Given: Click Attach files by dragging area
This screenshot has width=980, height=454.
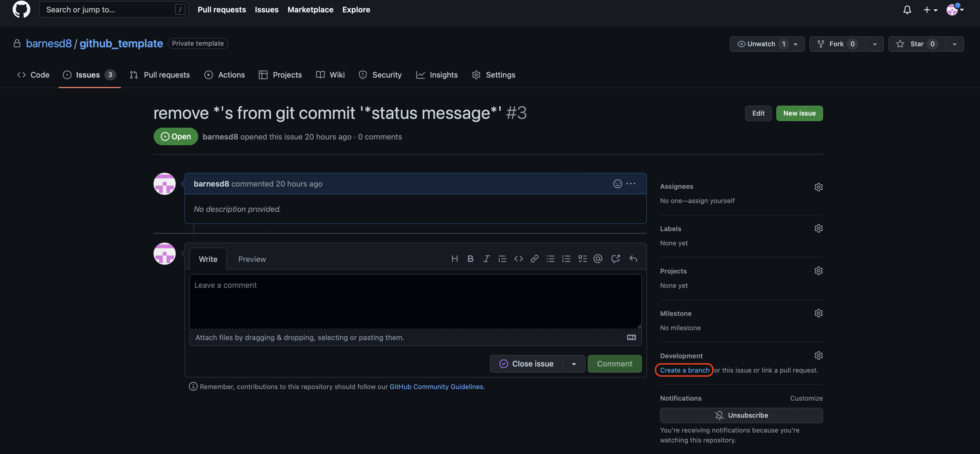Looking at the screenshot, I should click(415, 337).
